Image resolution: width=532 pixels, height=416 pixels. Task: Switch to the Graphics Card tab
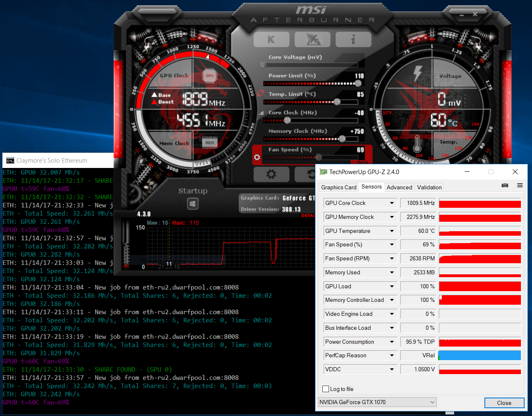click(x=338, y=187)
